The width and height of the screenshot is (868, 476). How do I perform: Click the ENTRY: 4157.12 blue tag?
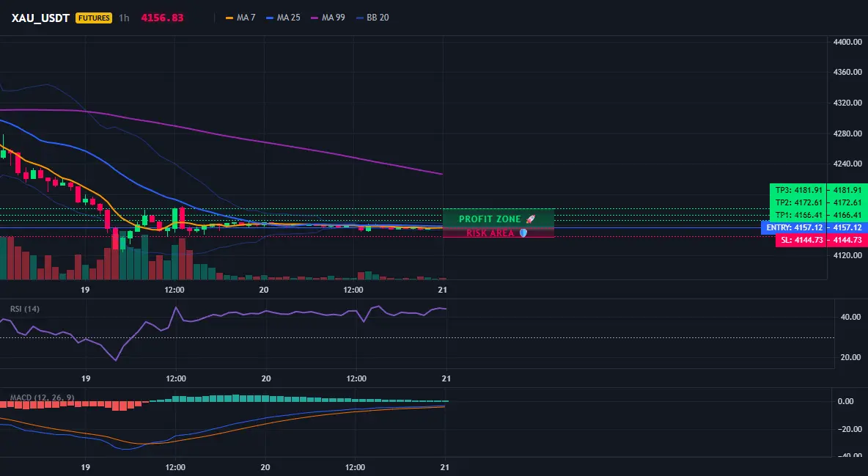click(x=794, y=228)
